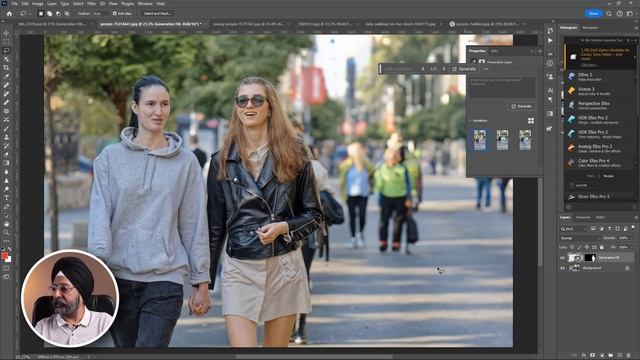Open the search icon at top right
Viewport: 640px width, 360px height.
(x=609, y=13)
